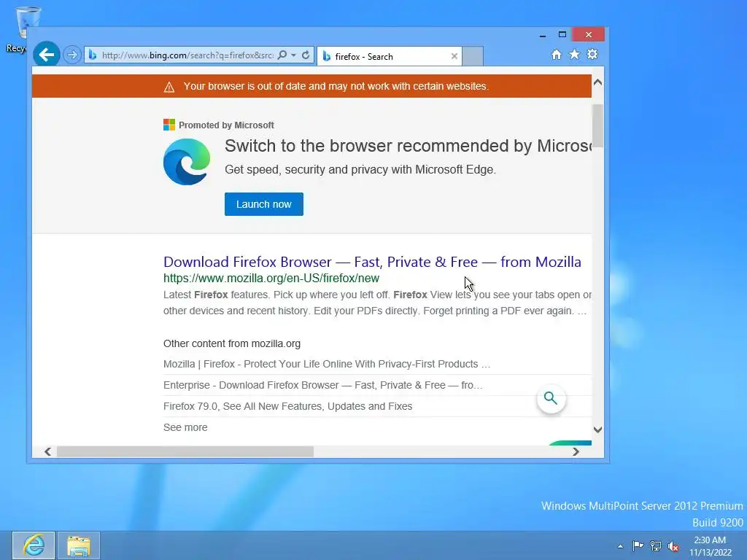Go back with the browser back arrow
The image size is (747, 560).
(x=46, y=55)
